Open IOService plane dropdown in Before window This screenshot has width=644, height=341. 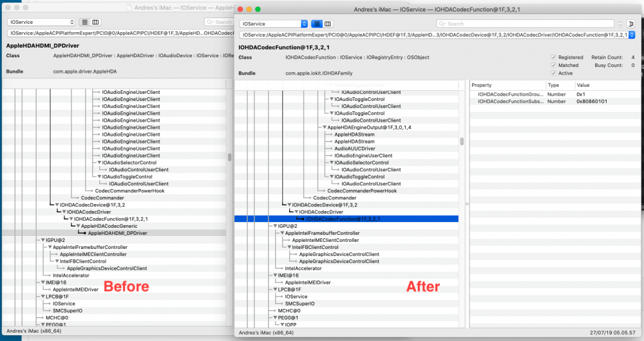(41, 22)
